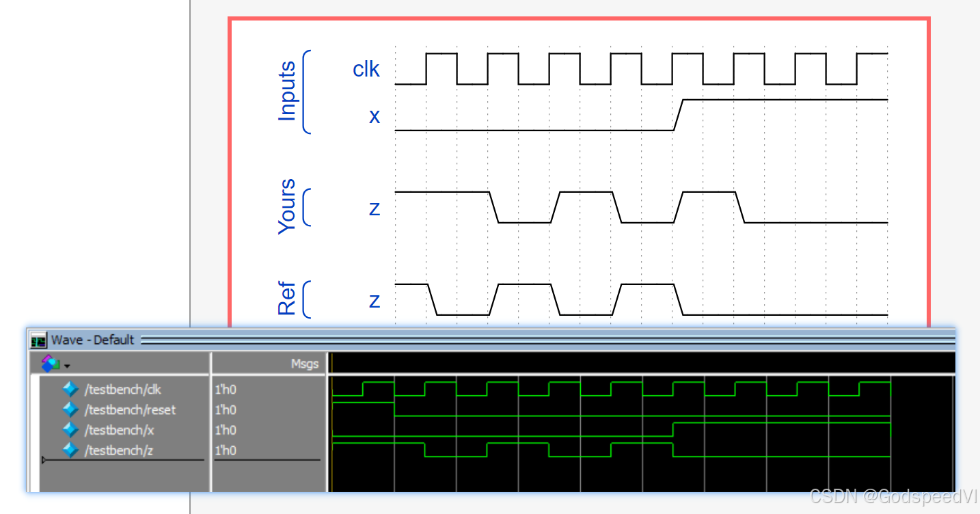Image resolution: width=980 pixels, height=514 pixels.
Task: Click the 1'h0 value shown for /testbench/z
Action: 224,450
